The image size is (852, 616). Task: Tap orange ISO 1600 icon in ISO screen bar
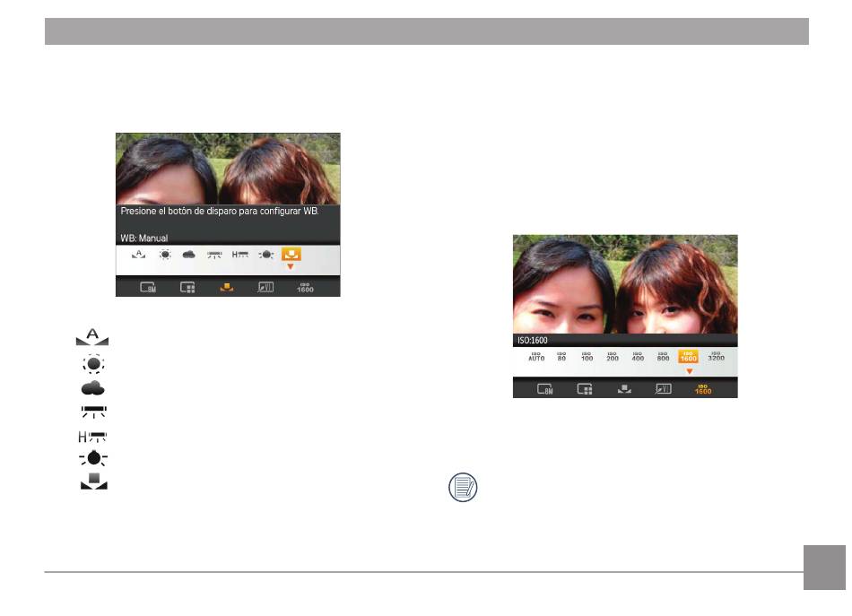tap(702, 389)
